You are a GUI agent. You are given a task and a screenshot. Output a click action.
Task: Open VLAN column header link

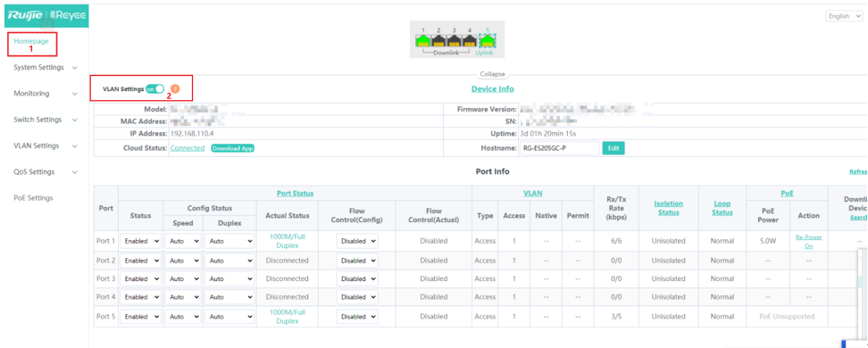tap(532, 193)
